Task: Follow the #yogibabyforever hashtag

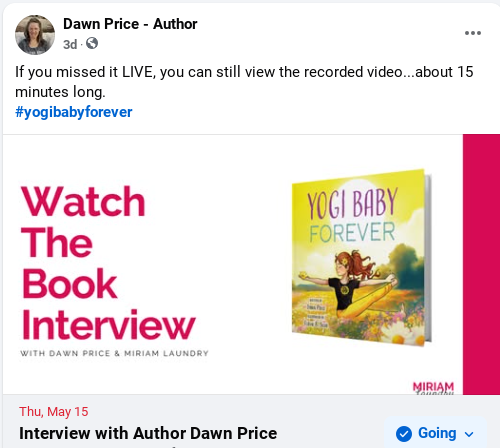Action: click(74, 112)
